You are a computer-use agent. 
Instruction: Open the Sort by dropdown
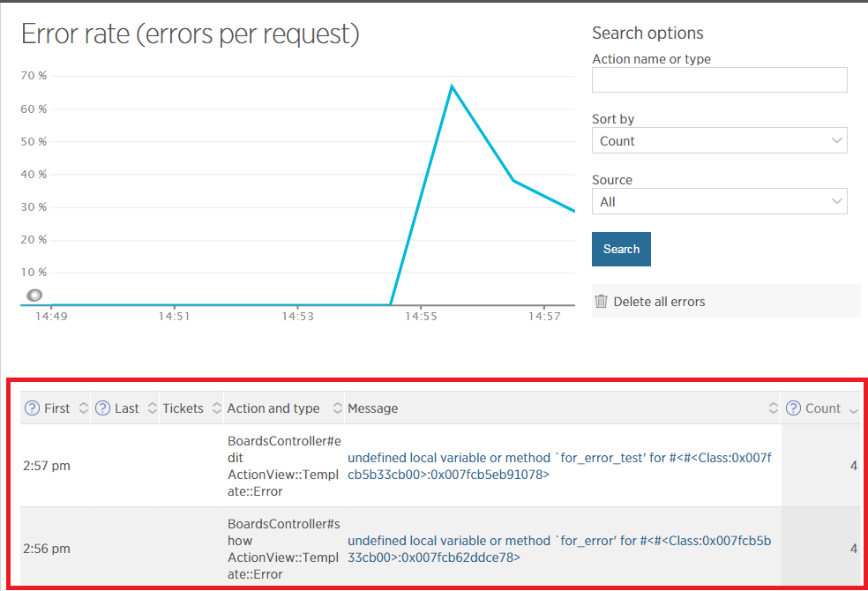coord(719,141)
